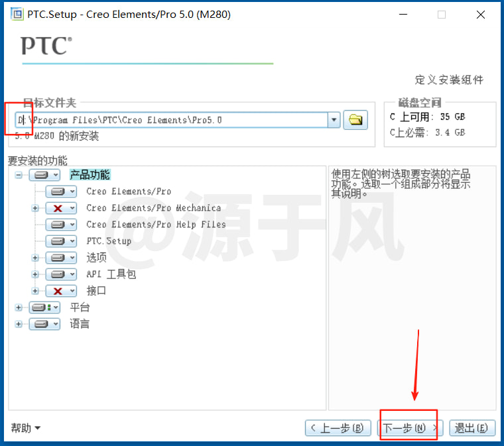The height and width of the screenshot is (446, 504).
Task: Click into the target folder path field
Action: click(171, 120)
